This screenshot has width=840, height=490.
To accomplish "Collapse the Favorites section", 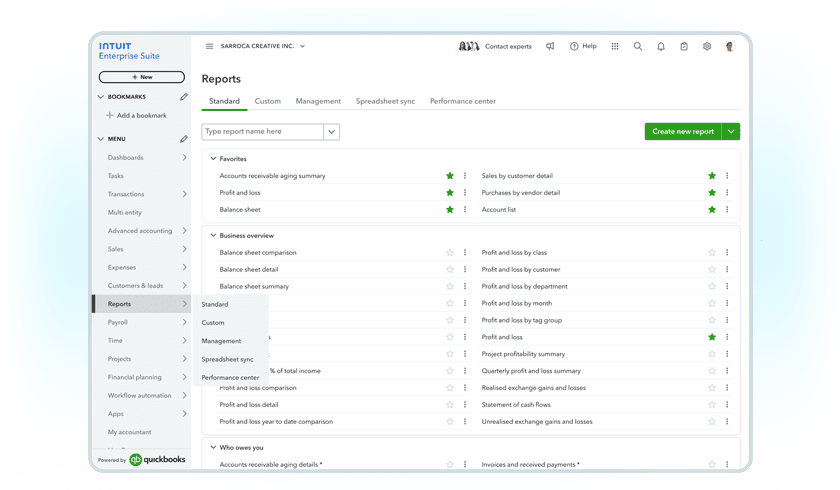I will click(x=213, y=159).
